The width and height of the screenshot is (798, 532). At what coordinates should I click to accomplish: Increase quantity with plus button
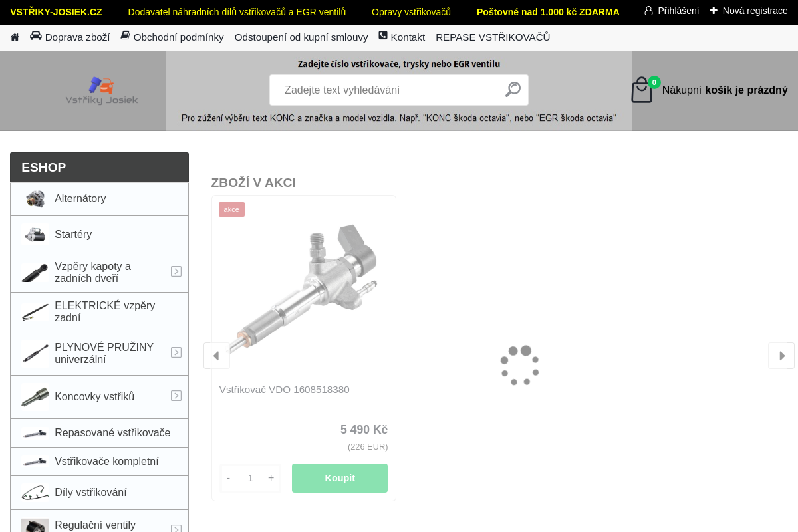point(271,478)
